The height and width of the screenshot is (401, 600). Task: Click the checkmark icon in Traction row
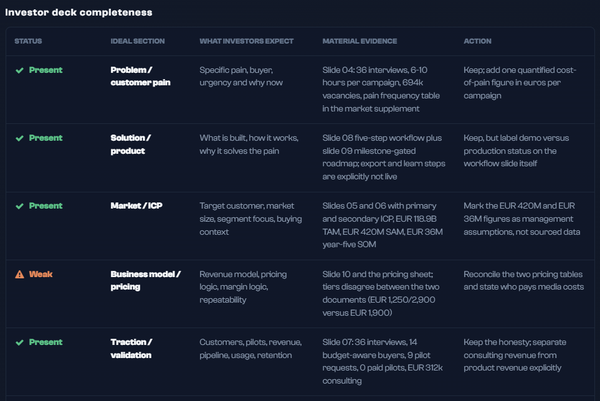click(20, 342)
